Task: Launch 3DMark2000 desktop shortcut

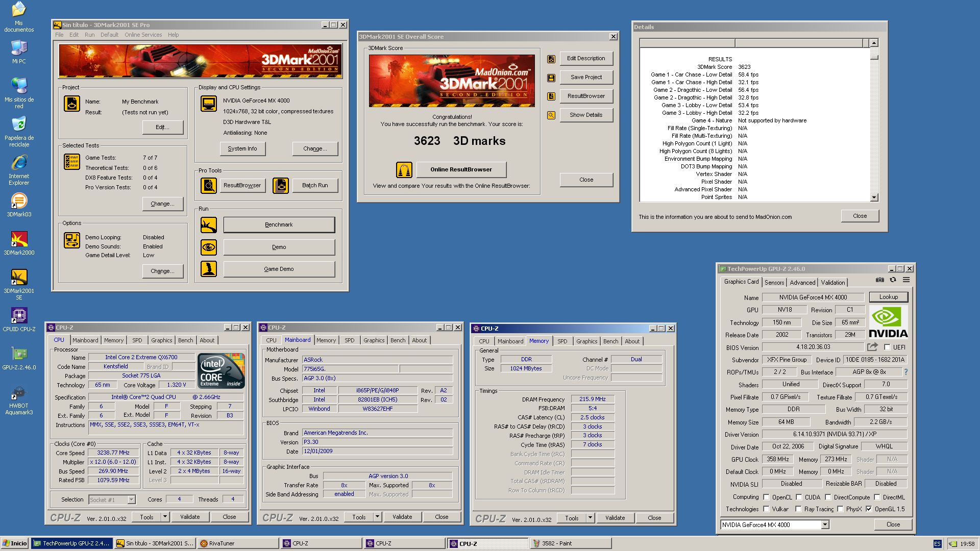Action: (19, 243)
